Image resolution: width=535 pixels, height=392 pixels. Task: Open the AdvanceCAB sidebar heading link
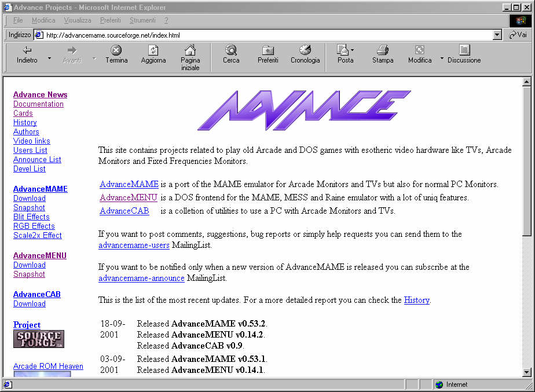[x=37, y=294]
